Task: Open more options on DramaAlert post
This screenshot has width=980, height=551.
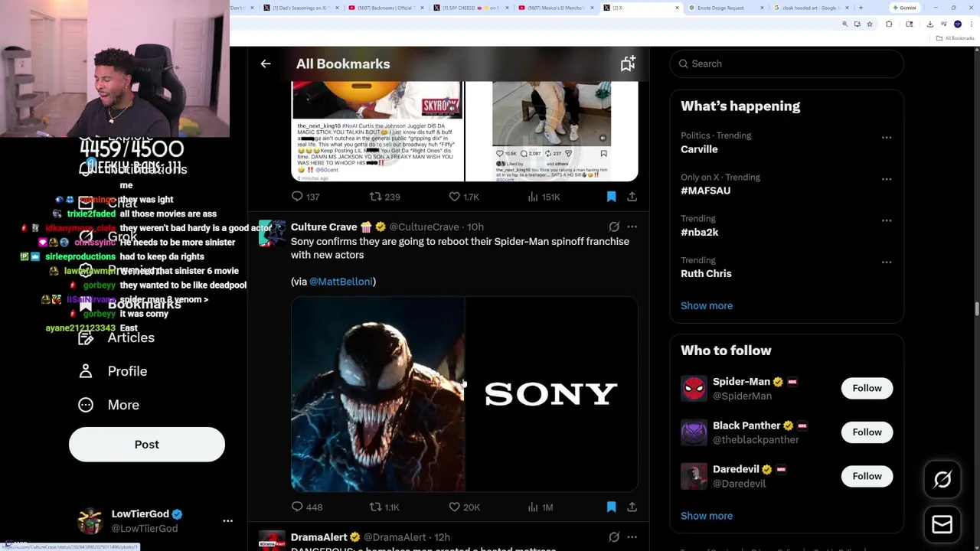Action: [x=632, y=537]
